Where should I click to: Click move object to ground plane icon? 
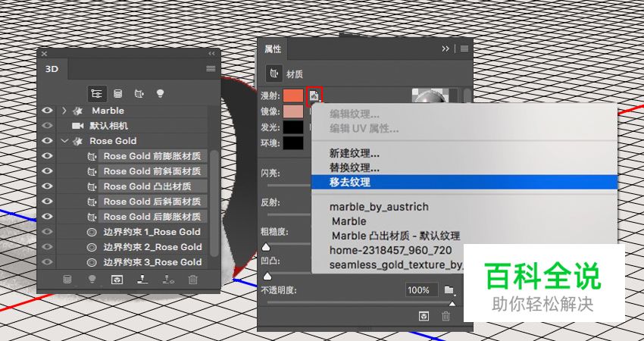142,280
